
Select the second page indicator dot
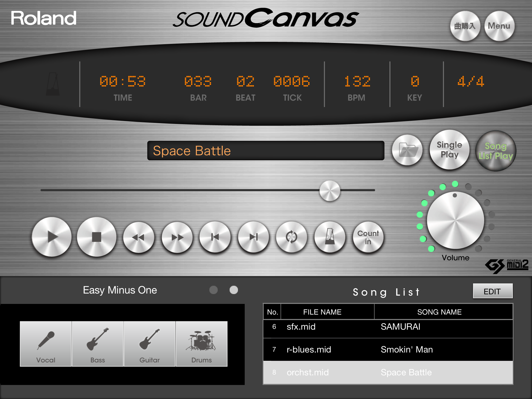[234, 290]
